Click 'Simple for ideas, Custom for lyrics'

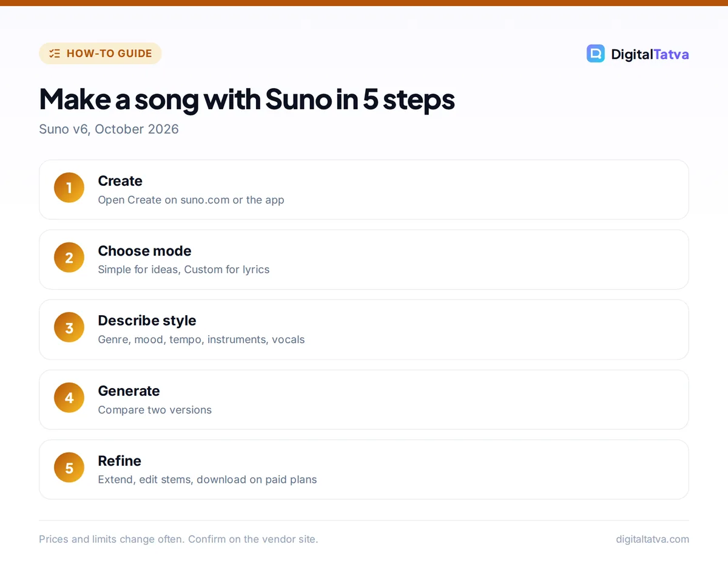coord(184,270)
